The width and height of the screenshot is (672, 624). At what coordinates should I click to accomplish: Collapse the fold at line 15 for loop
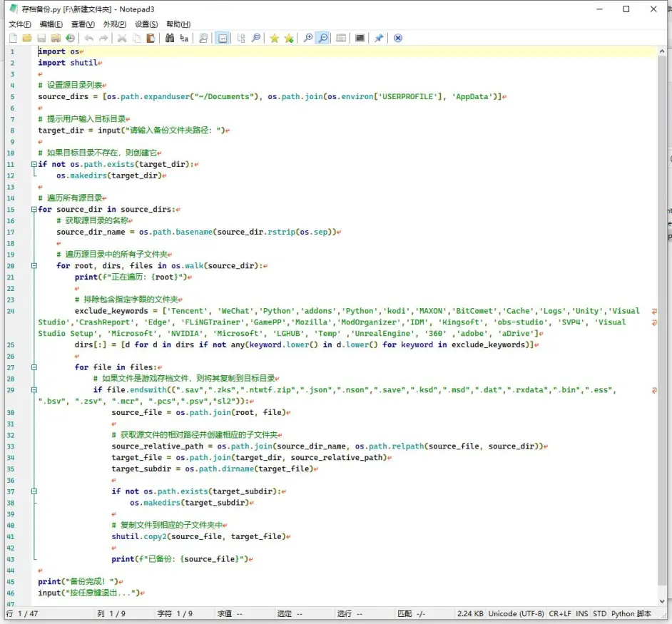[x=34, y=210]
